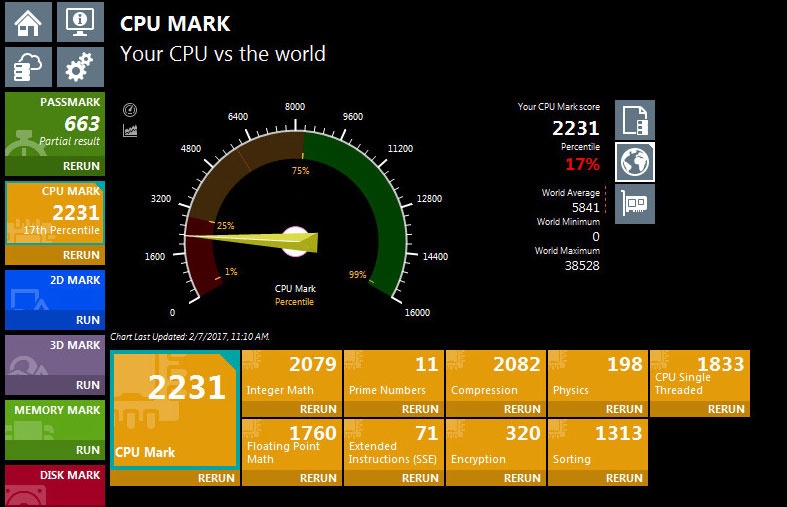Viewport: 787px width, 507px height.
Task: Click the Chart Last Updated timestamp
Action: point(190,337)
